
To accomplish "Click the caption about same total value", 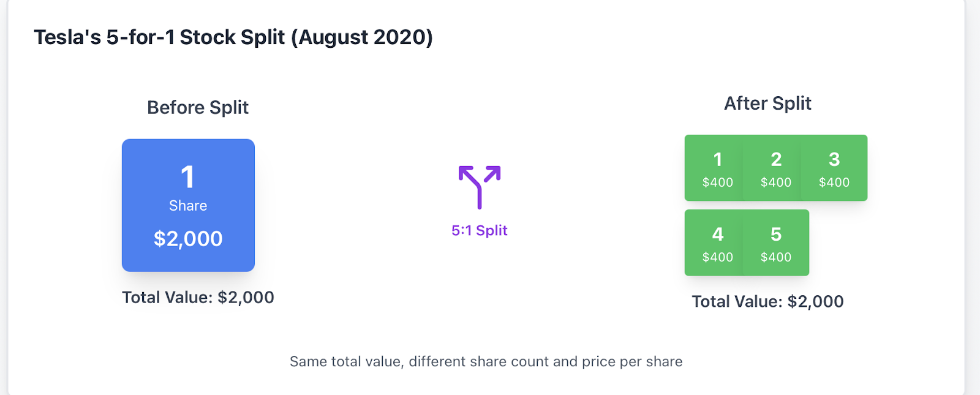I will [486, 361].
